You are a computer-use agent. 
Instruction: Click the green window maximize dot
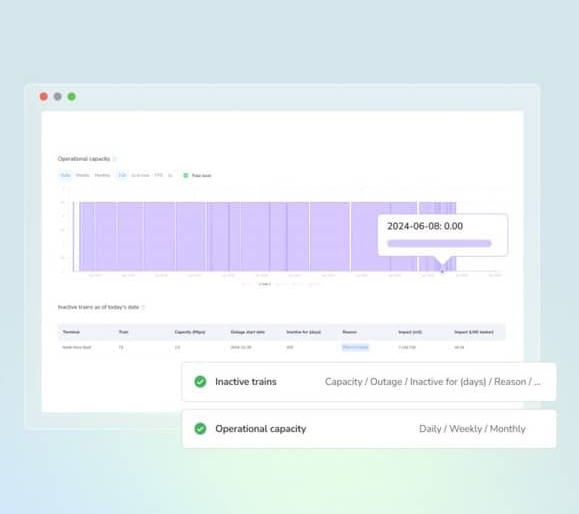click(72, 96)
